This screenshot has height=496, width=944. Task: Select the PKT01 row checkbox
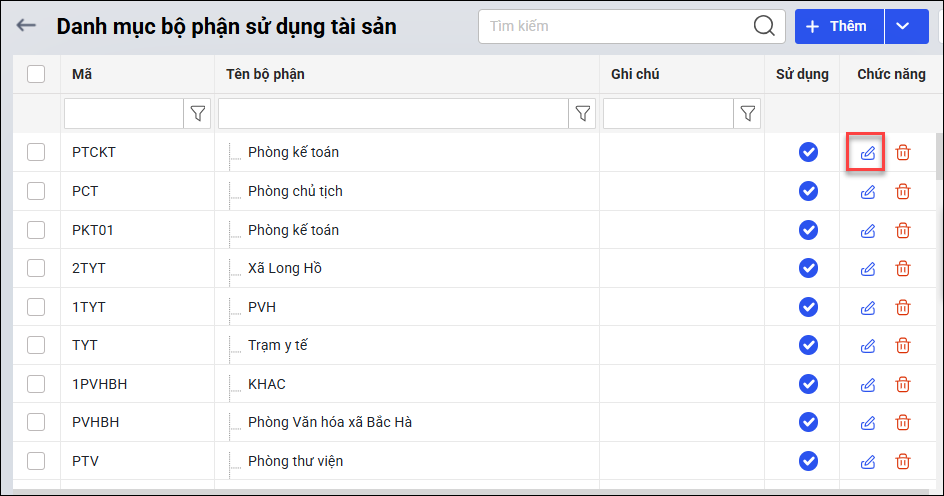pos(36,230)
